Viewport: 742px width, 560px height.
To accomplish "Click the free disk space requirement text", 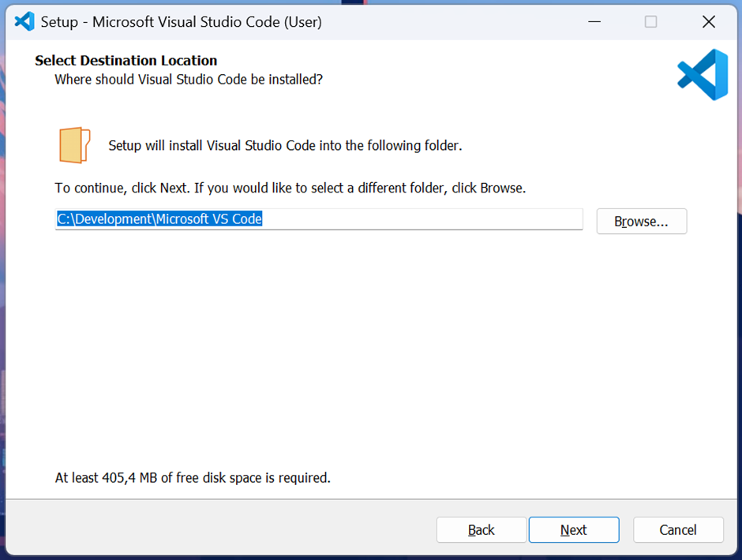I will pos(193,478).
